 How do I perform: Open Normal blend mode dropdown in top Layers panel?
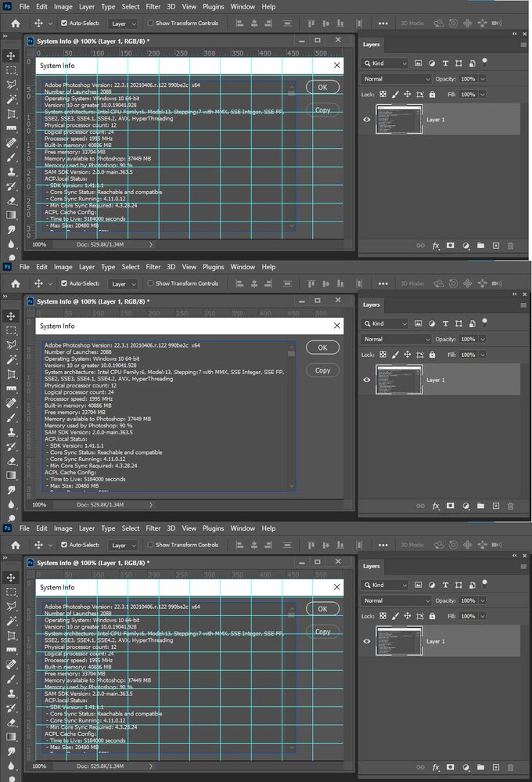click(397, 79)
